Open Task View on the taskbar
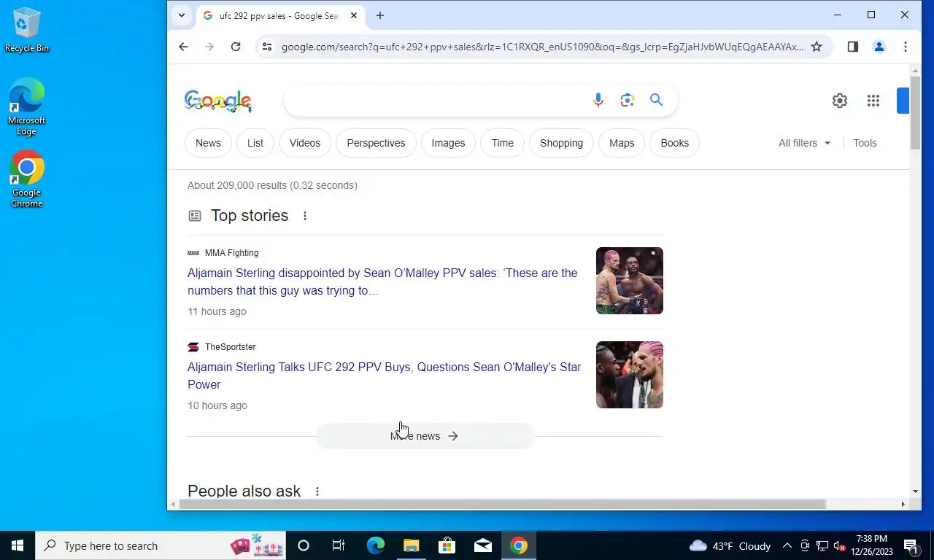Image resolution: width=934 pixels, height=560 pixels. (339, 545)
